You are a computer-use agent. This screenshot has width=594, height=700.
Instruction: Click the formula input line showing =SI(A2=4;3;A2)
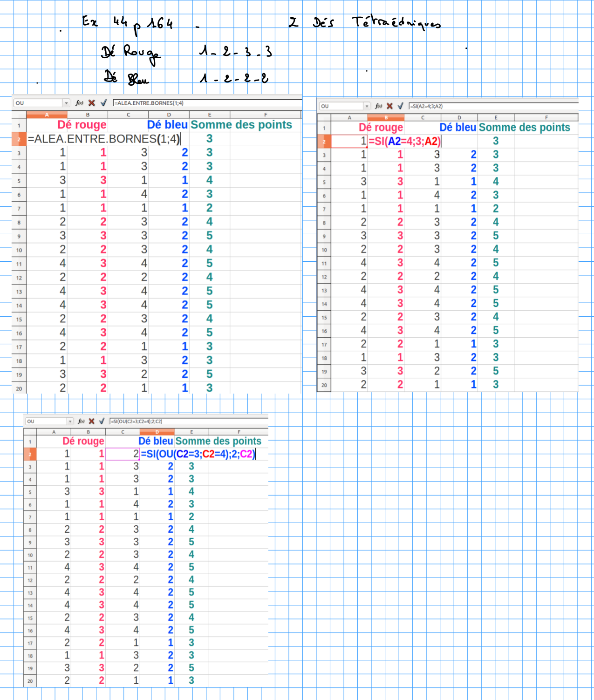[x=489, y=106]
